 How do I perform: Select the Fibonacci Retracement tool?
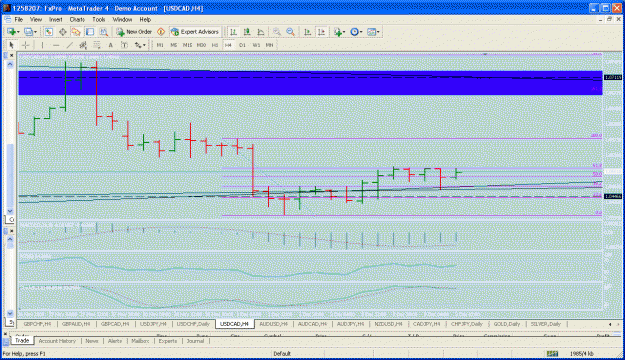pos(97,45)
